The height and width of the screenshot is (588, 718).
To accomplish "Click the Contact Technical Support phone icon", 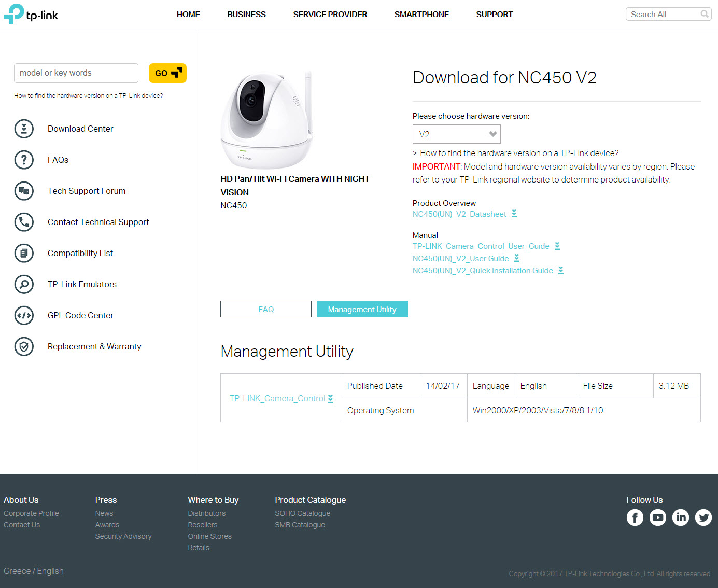I will (x=24, y=222).
